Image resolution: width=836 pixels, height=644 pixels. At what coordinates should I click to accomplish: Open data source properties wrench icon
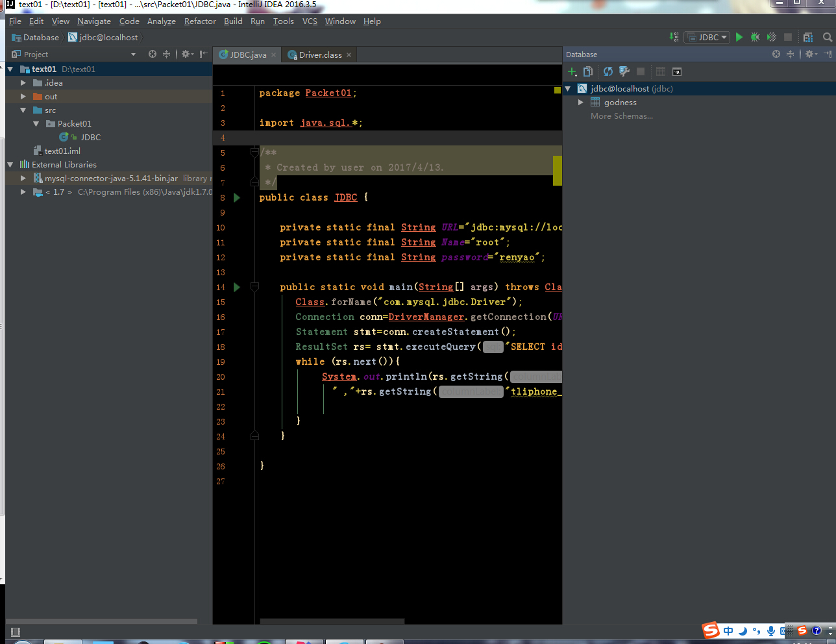click(624, 72)
